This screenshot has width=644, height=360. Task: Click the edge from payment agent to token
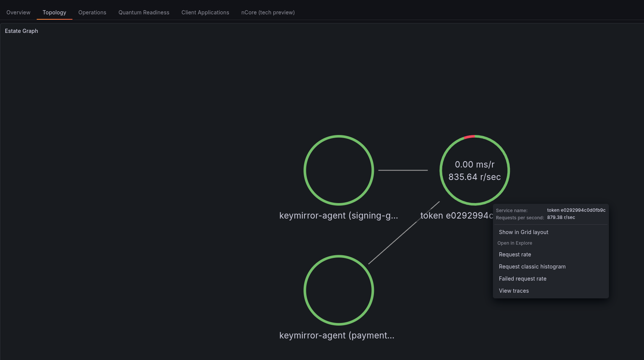coord(404,233)
